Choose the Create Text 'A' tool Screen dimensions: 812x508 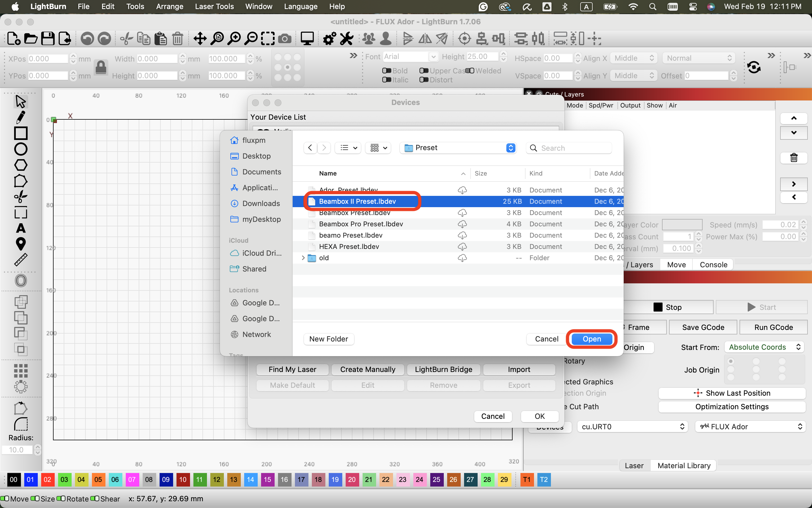point(21,229)
